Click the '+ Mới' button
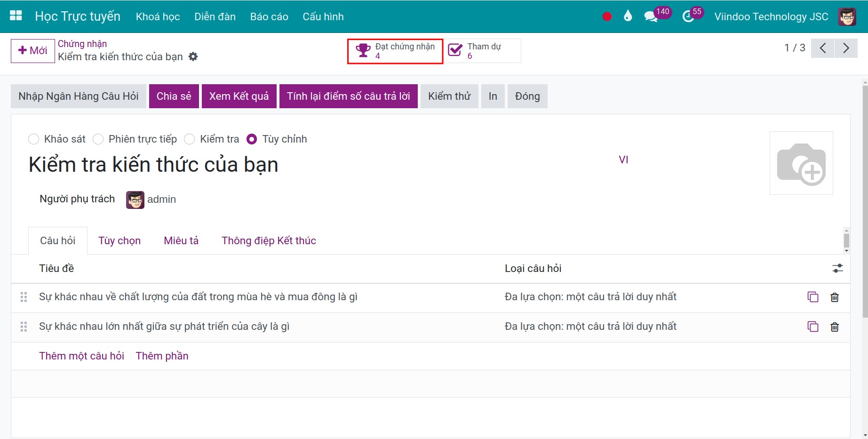The height and width of the screenshot is (439, 868). 33,51
